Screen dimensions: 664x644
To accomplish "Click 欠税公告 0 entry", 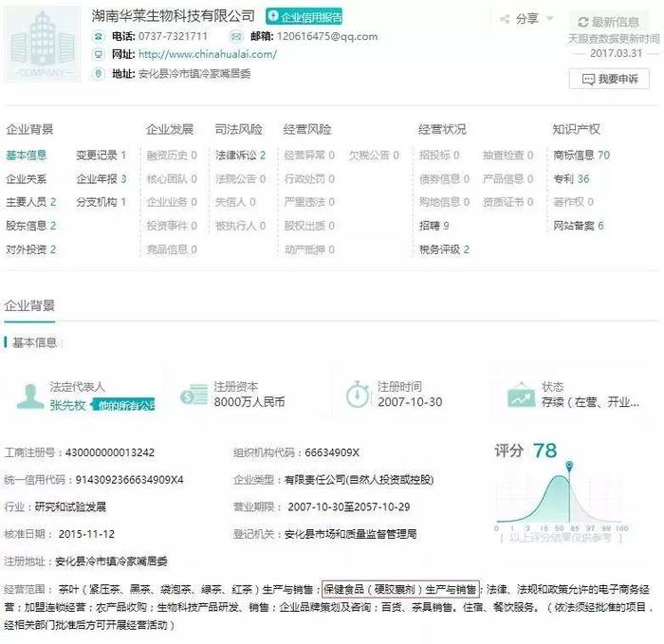I will (374, 156).
